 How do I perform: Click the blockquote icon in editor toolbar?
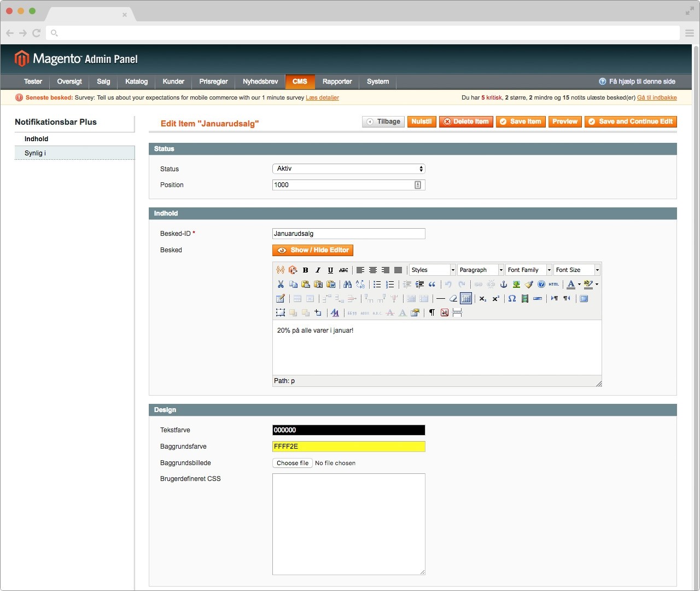[432, 284]
